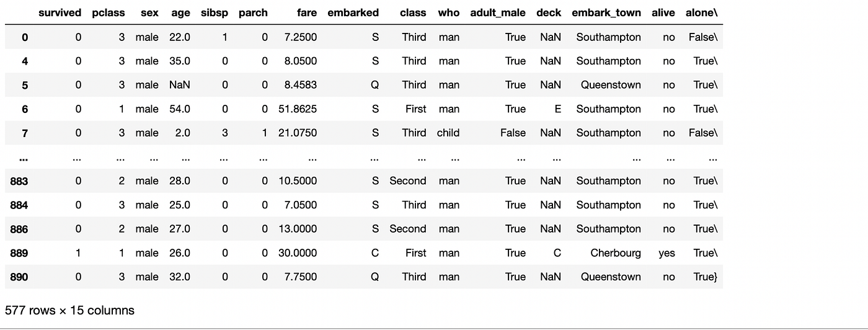Click the 'alive' column header
Viewport: 868px width, 330px height.
pyautogui.click(x=663, y=13)
